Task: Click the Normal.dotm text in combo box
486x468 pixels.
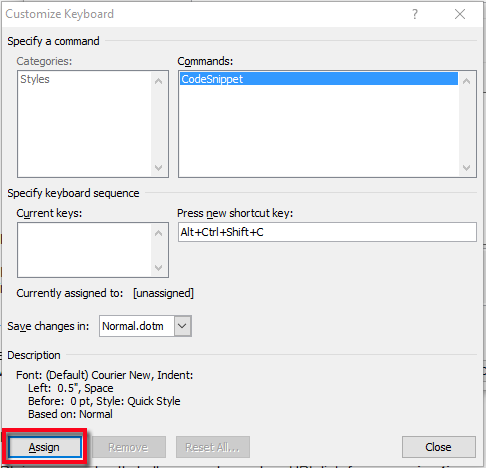Action: tap(133, 326)
